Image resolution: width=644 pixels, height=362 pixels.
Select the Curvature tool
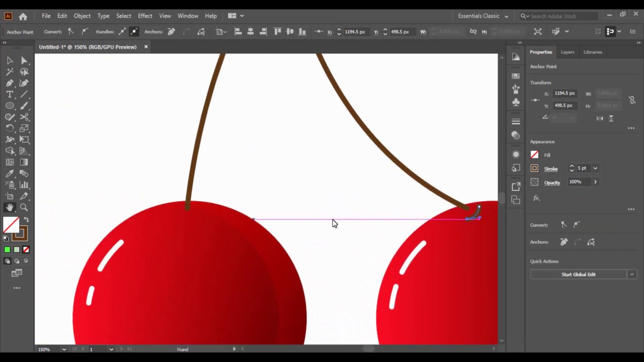[24, 83]
